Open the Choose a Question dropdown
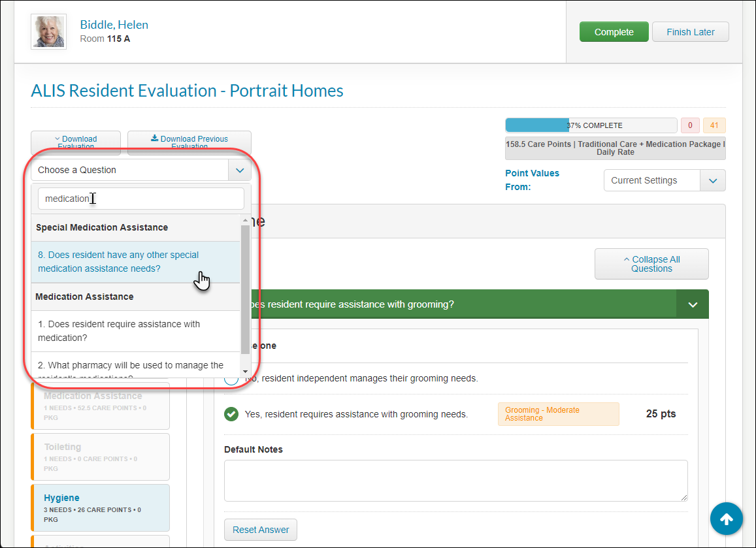Screen dimensions: 756x548 140,170
